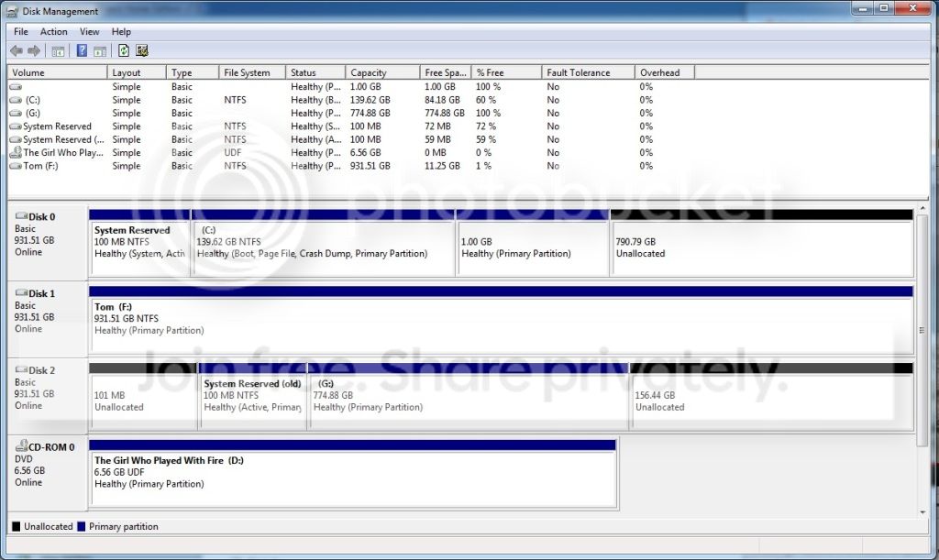Click the green Refresh toolbar icon
Viewport: 939px width, 560px height.
point(124,50)
